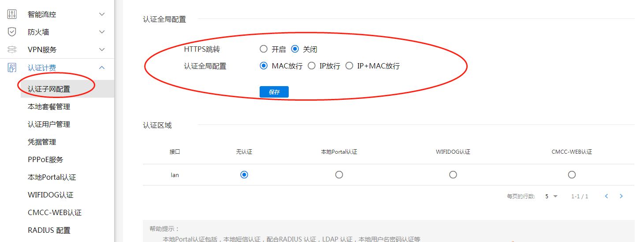This screenshot has width=644, height=242.
Task: Click the 智能流控 sidebar icon
Action: (12, 14)
